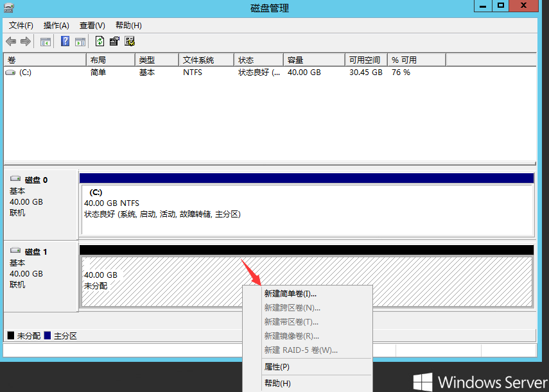The height and width of the screenshot is (392, 549).
Task: Maximize the Disk Management window
Action: coord(501,6)
